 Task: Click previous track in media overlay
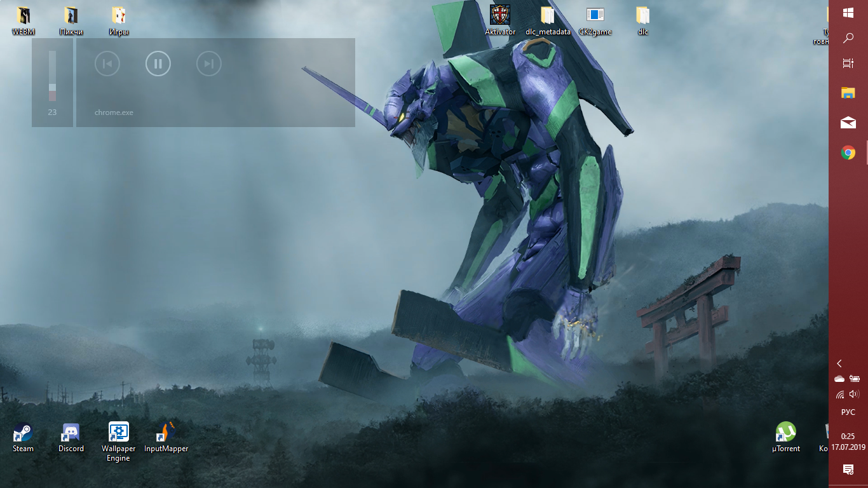point(107,64)
